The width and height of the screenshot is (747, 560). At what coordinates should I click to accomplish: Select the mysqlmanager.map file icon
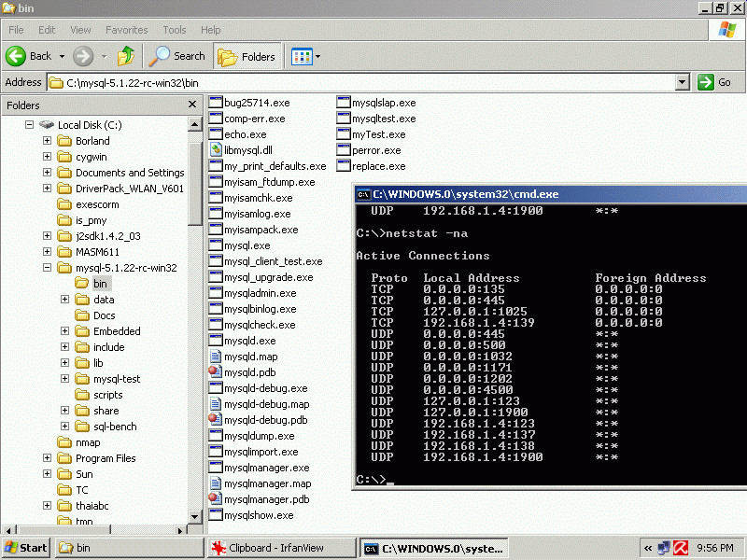[x=216, y=483]
